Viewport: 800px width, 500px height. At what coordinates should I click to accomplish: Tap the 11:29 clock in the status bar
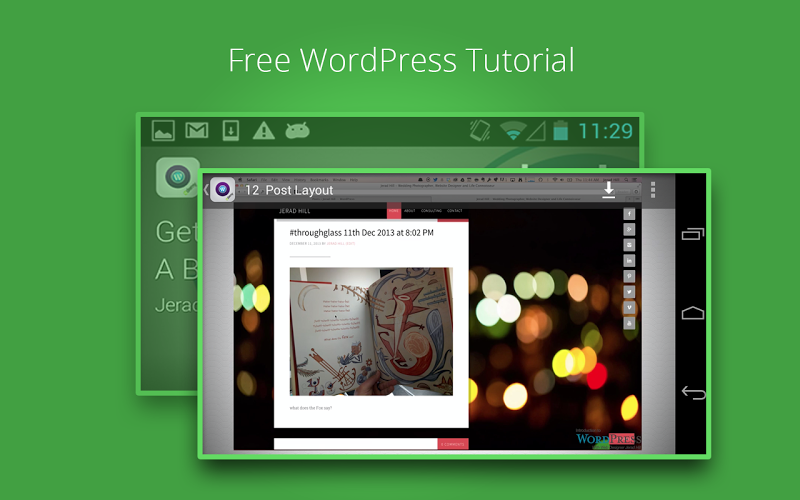(x=606, y=131)
